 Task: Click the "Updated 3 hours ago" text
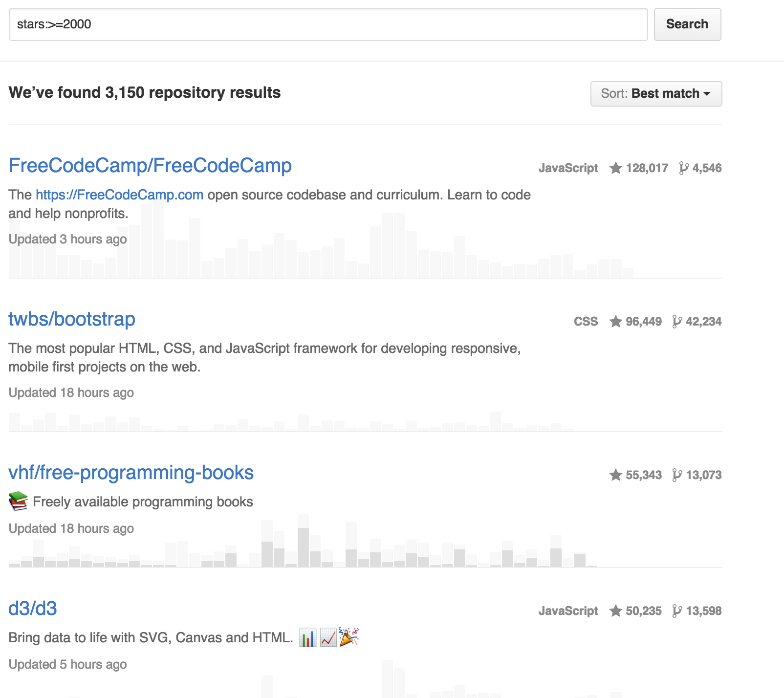(68, 239)
